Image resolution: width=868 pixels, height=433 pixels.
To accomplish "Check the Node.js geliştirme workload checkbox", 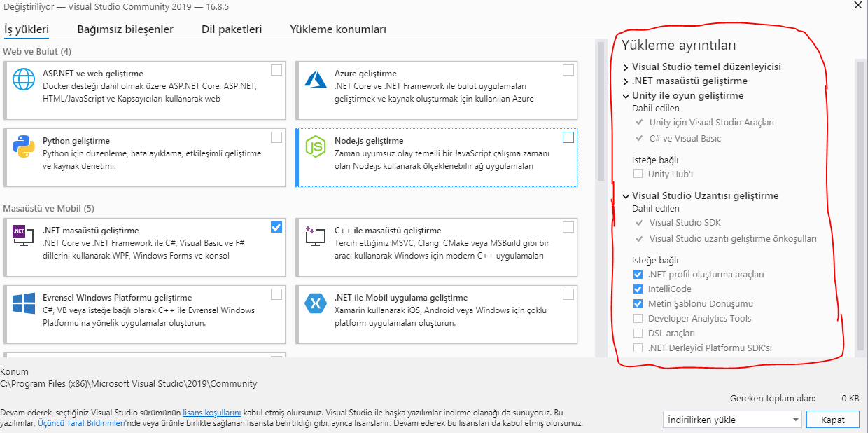I will point(568,137).
